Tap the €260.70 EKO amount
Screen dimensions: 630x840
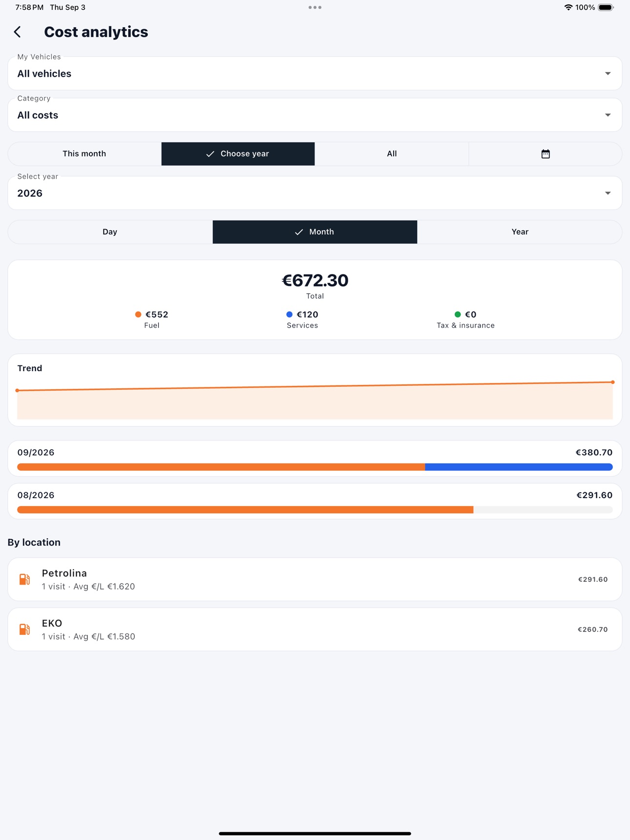[x=593, y=630]
